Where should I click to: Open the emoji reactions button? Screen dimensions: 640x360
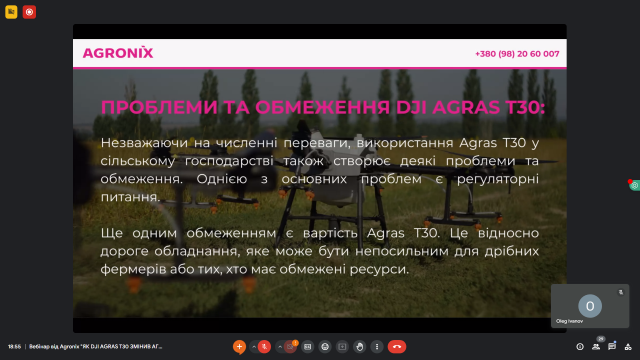(x=325, y=347)
